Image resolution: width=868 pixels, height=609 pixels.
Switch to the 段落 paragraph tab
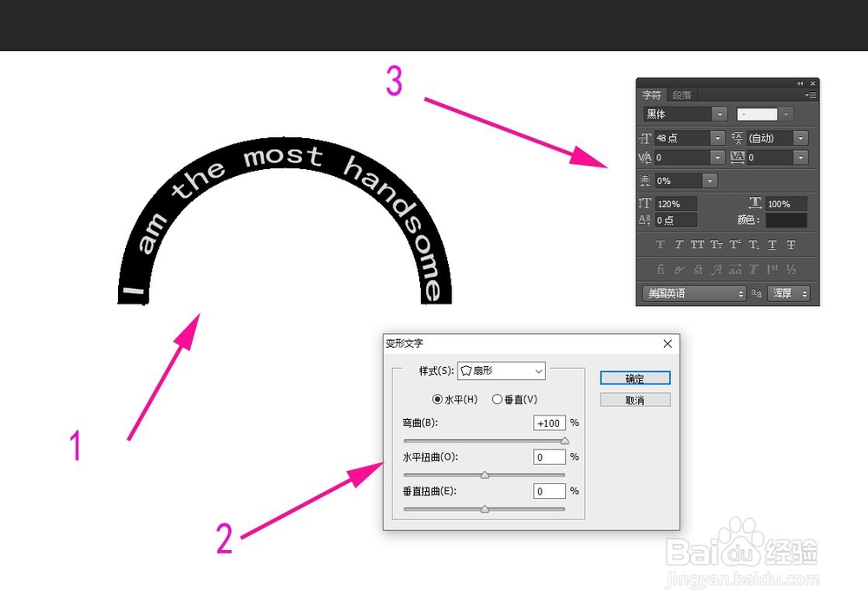click(x=681, y=95)
